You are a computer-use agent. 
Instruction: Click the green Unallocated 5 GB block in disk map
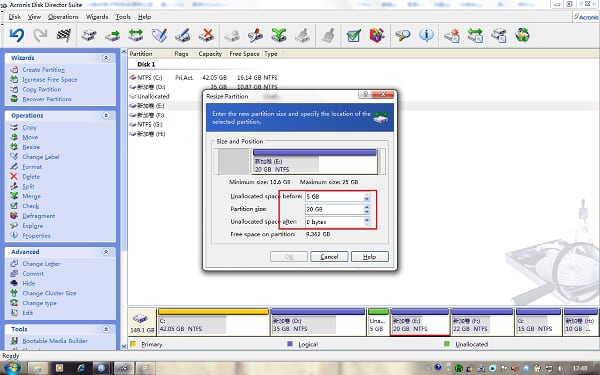tap(378, 322)
